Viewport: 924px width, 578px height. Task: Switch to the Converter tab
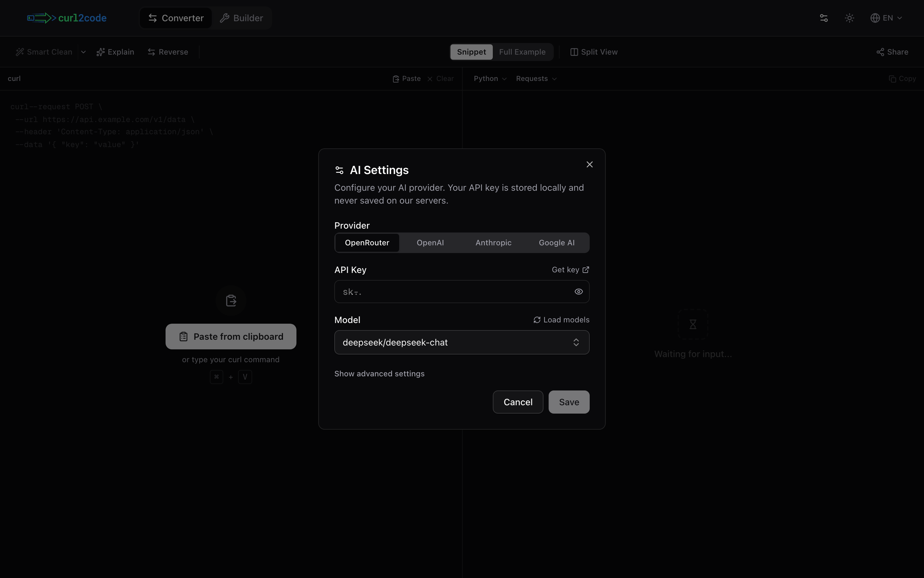175,18
